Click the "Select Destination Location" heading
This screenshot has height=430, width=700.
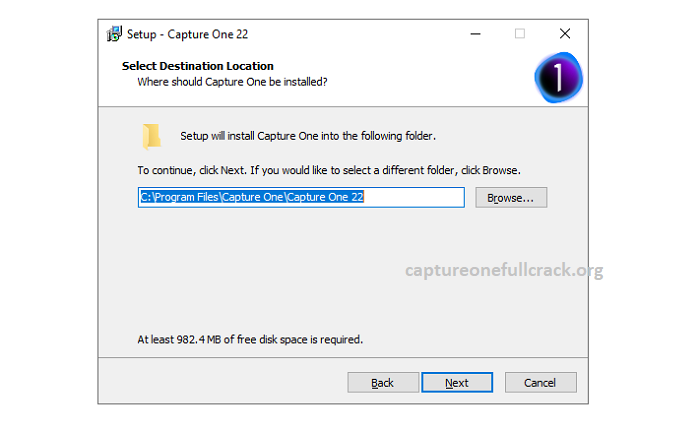click(198, 66)
